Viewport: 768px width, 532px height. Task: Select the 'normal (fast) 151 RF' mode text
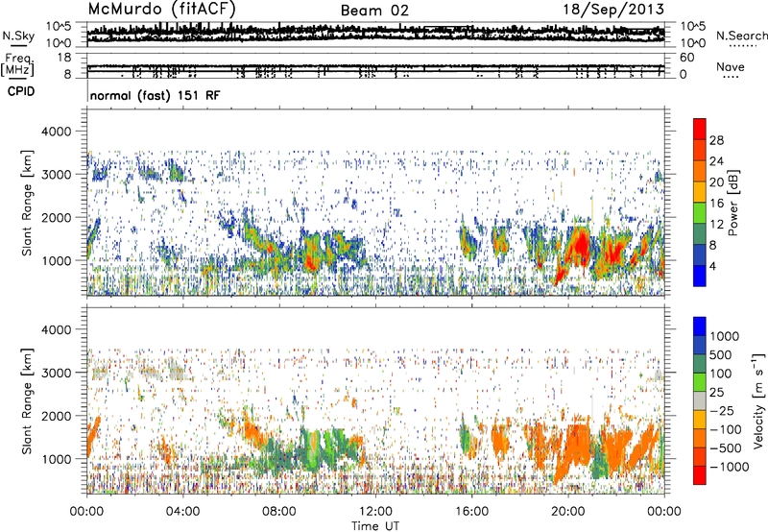coord(155,95)
